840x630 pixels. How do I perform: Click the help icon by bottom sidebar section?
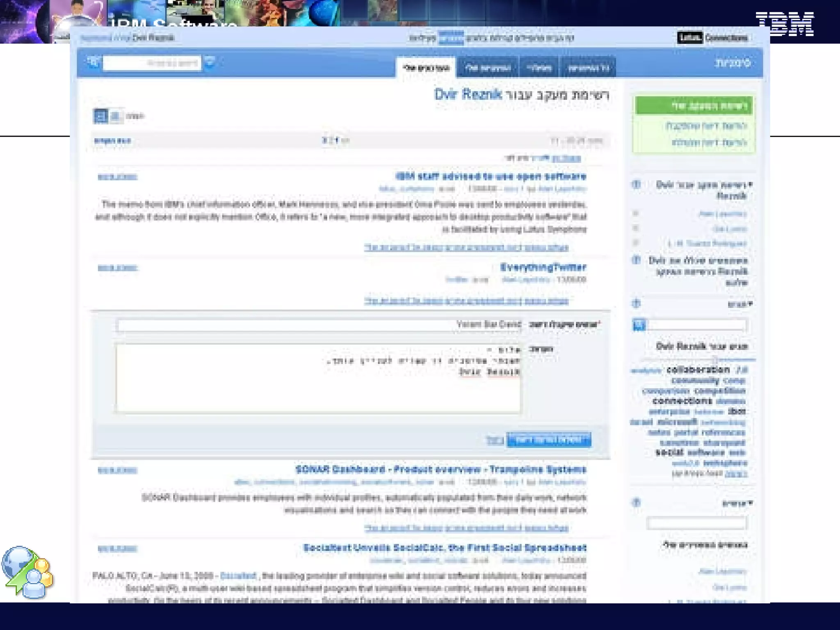click(636, 502)
